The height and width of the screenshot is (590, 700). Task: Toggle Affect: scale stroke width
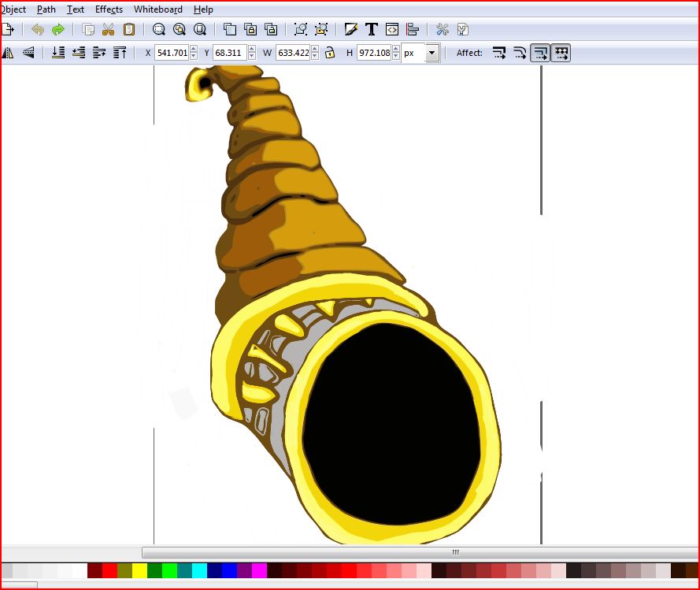(x=499, y=53)
